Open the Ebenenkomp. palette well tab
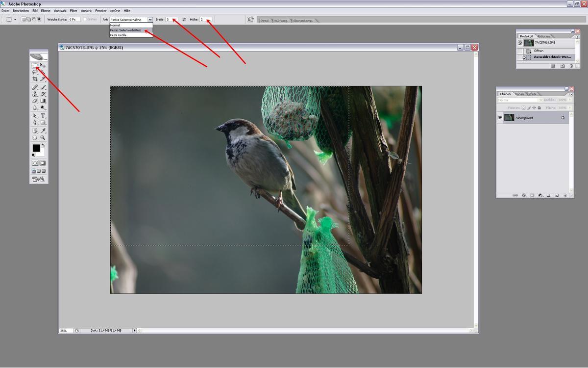 (x=303, y=21)
